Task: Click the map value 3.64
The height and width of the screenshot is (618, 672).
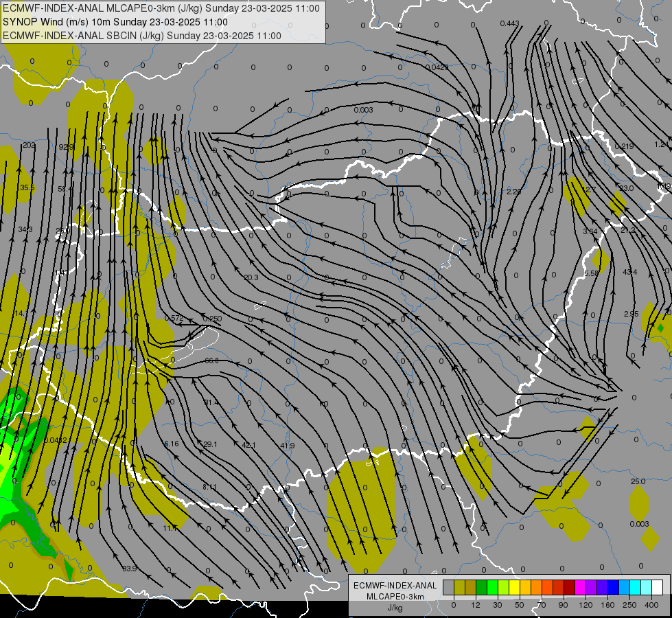Action: [x=590, y=231]
